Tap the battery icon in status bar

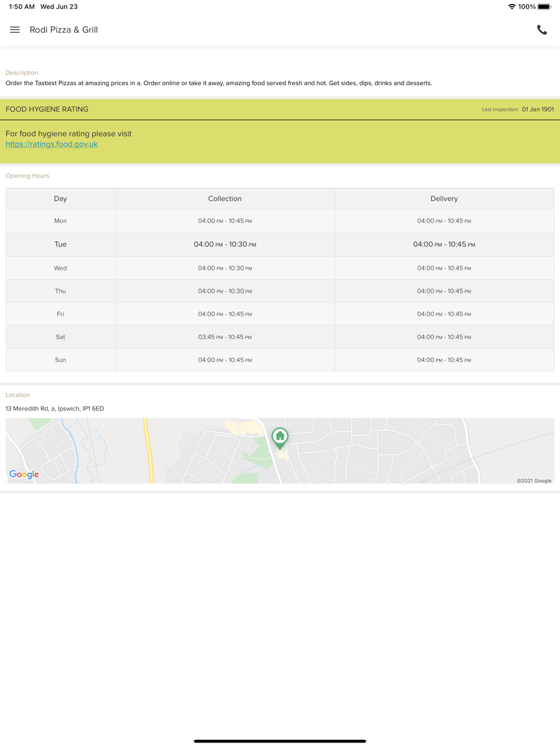pyautogui.click(x=544, y=7)
